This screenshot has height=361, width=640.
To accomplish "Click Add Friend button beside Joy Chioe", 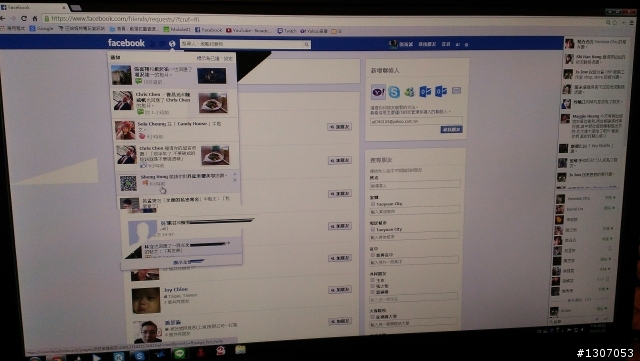I will 340,290.
